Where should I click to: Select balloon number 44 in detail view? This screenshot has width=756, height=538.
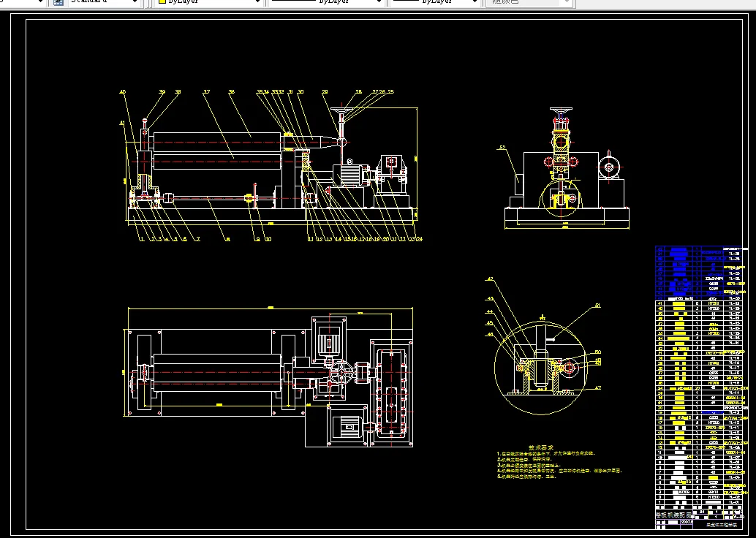pos(491,312)
